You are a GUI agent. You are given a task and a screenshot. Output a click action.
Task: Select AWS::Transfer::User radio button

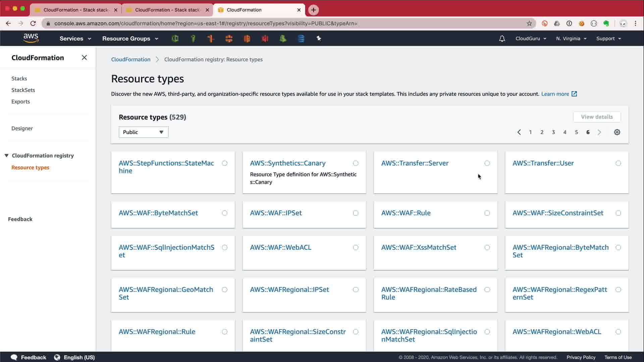(618, 163)
